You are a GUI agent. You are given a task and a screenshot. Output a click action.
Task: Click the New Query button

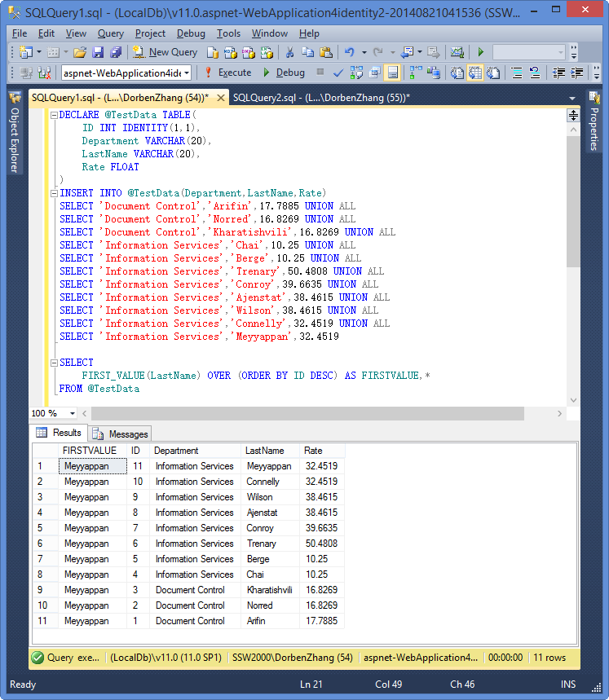pos(165,52)
